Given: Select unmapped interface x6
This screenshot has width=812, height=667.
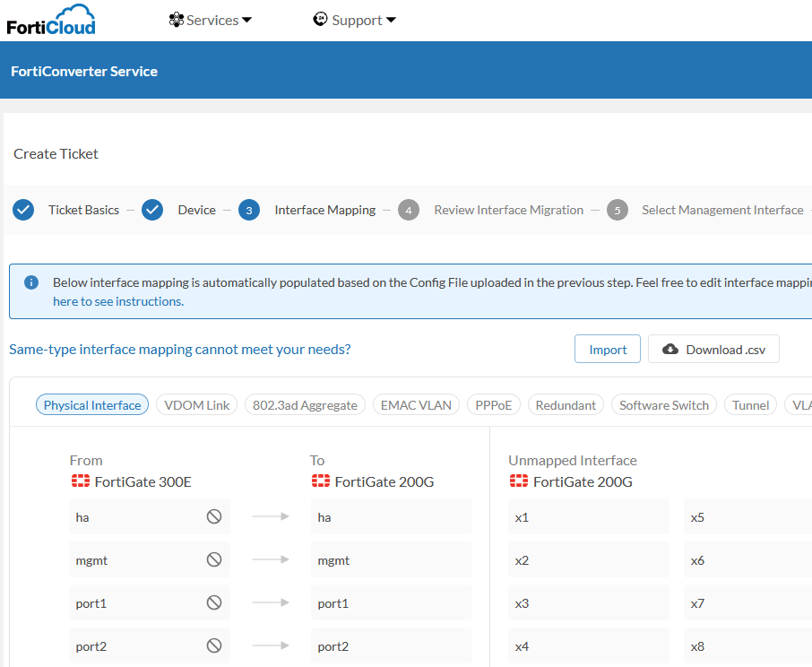Looking at the screenshot, I should point(747,559).
